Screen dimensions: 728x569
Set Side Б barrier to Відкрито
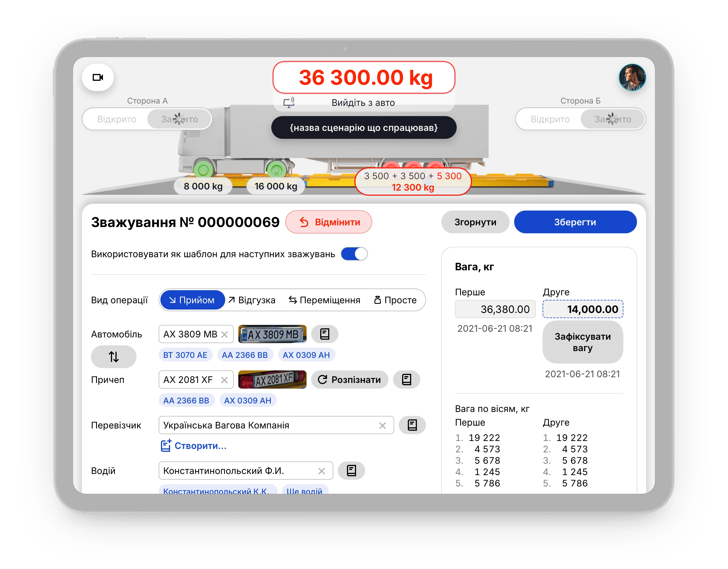(550, 119)
